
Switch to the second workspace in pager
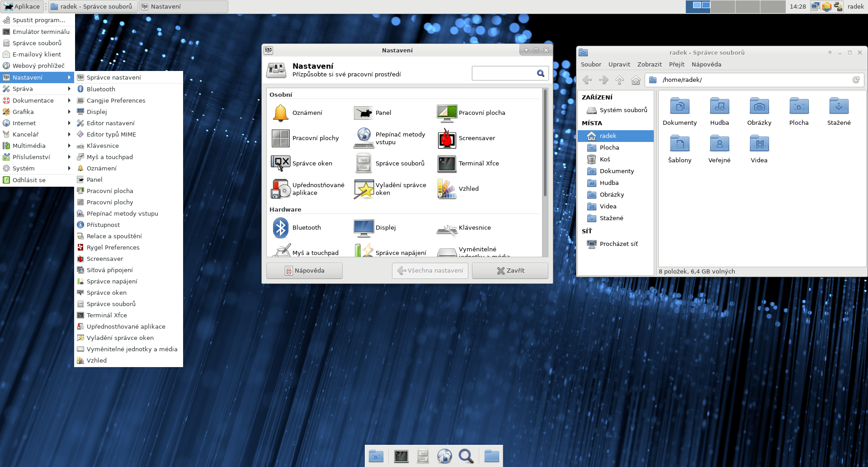722,7
